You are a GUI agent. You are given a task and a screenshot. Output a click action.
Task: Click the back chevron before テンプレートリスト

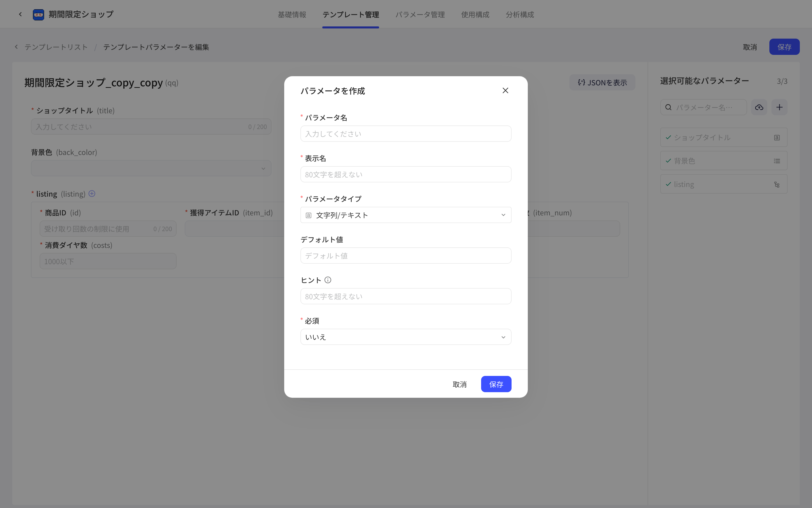click(x=16, y=47)
